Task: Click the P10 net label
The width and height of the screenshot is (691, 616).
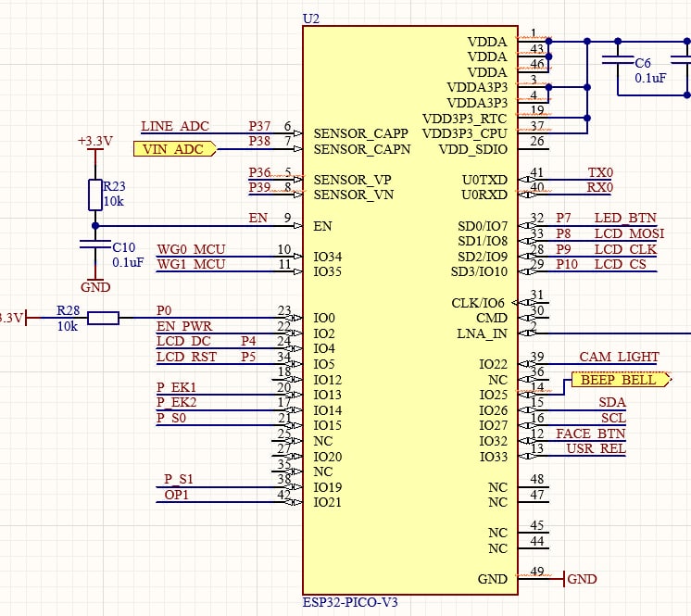Action: coord(567,264)
